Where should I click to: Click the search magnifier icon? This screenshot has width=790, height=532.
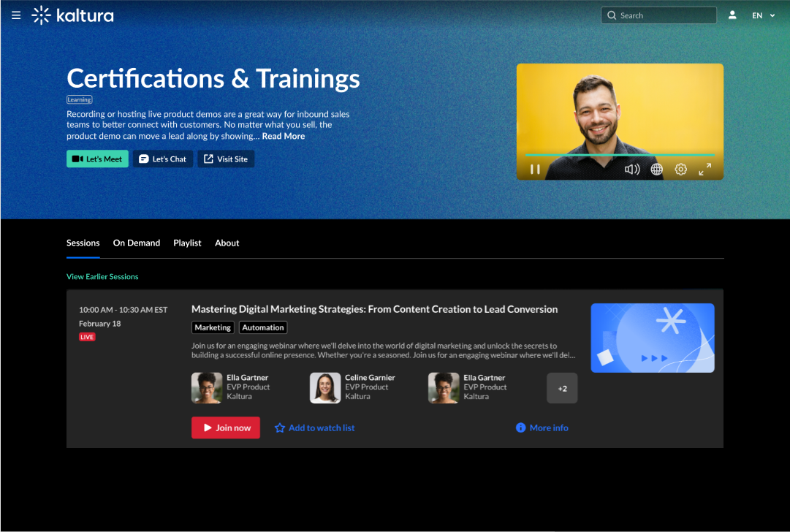coord(612,15)
